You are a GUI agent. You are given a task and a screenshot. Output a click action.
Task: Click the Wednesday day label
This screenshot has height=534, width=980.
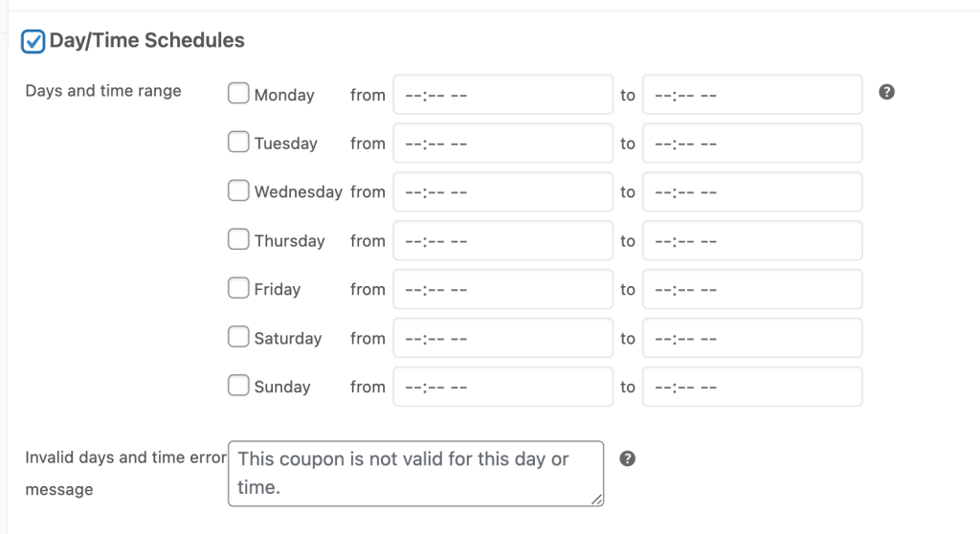tap(299, 192)
